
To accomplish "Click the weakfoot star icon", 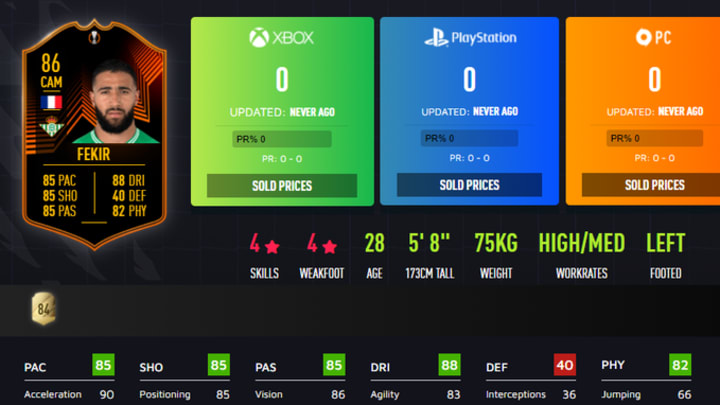I will tap(329, 247).
